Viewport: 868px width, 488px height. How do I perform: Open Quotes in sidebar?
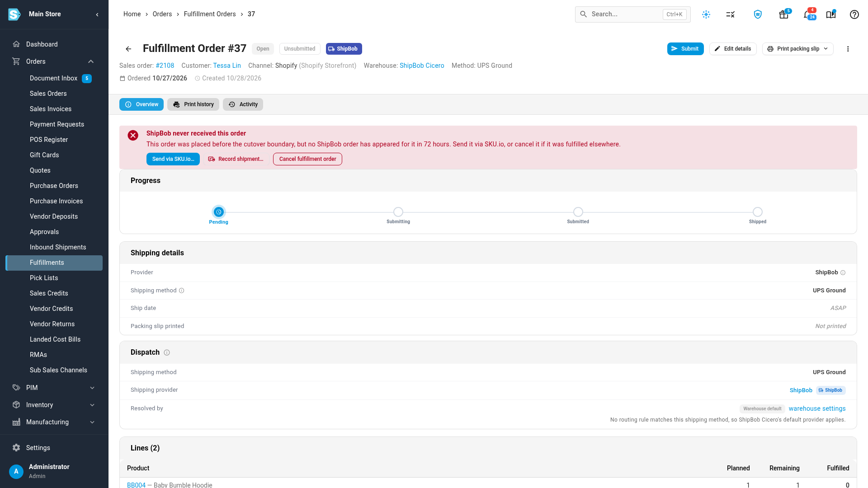pos(54,170)
